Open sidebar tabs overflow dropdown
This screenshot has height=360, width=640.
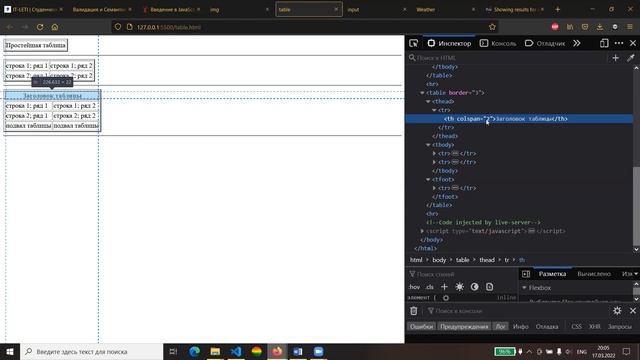[x=636, y=274]
